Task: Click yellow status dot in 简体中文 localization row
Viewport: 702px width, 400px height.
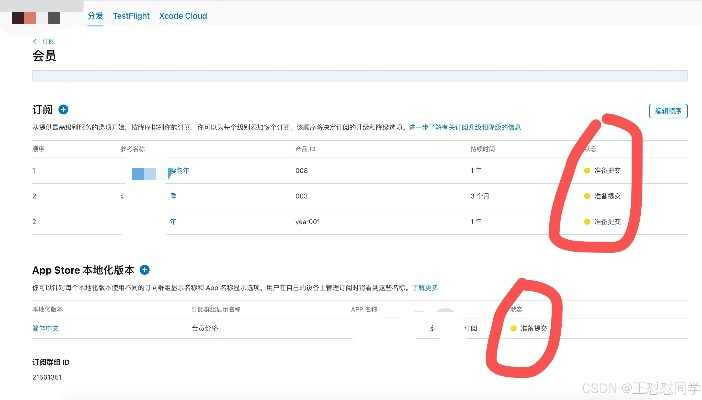Action: click(x=513, y=328)
